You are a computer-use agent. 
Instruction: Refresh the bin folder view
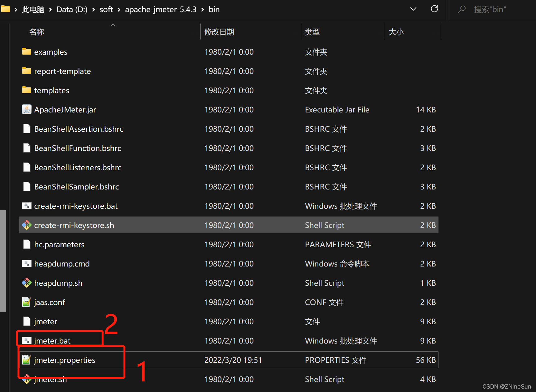434,9
